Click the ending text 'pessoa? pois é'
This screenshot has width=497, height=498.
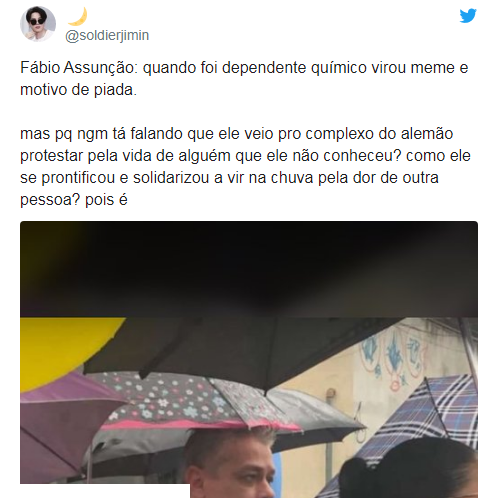pyautogui.click(x=74, y=200)
